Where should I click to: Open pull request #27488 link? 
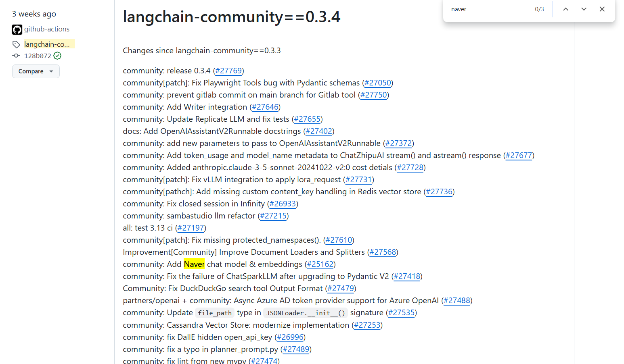coord(457,301)
